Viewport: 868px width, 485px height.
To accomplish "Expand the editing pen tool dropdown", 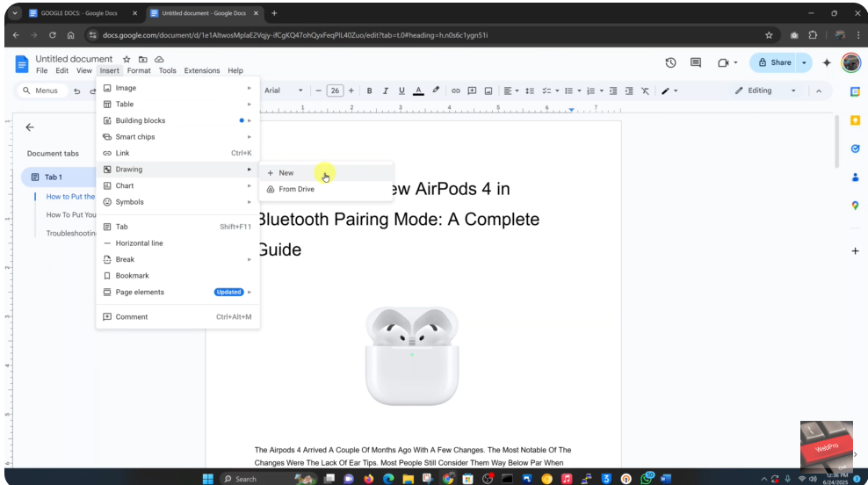I will point(676,90).
